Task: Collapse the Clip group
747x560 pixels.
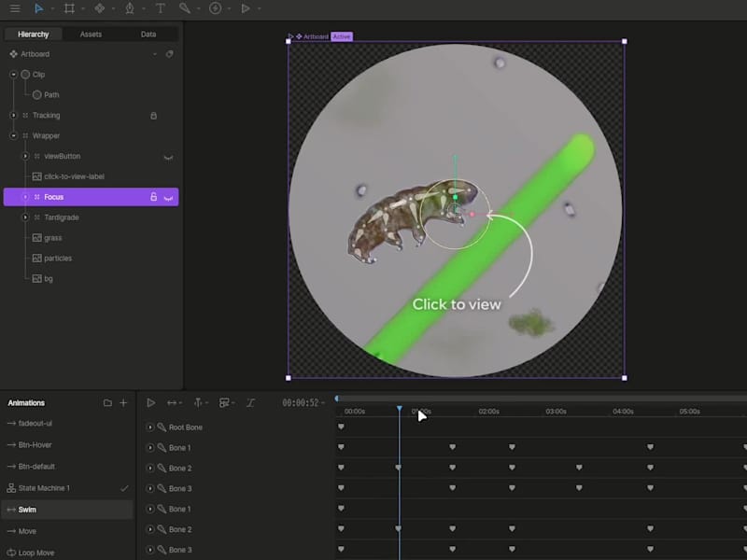Action: (x=13, y=75)
